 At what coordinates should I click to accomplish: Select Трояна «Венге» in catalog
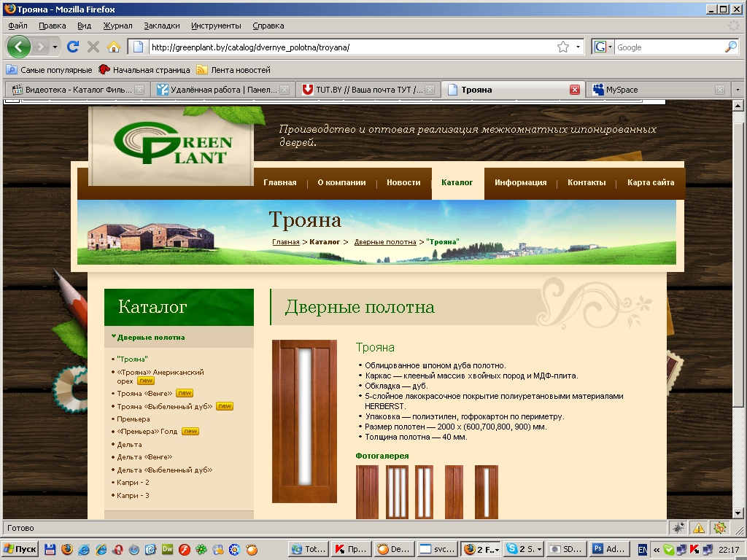(144, 393)
